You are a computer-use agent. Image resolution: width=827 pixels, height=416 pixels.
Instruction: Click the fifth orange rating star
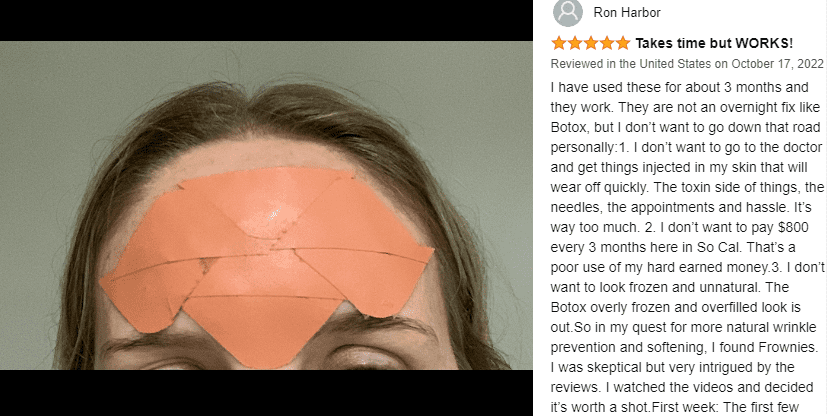(622, 43)
